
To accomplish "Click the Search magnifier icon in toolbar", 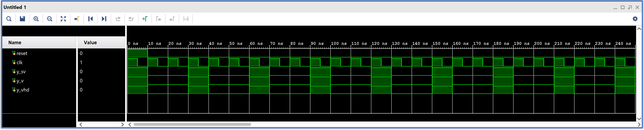I will point(9,19).
